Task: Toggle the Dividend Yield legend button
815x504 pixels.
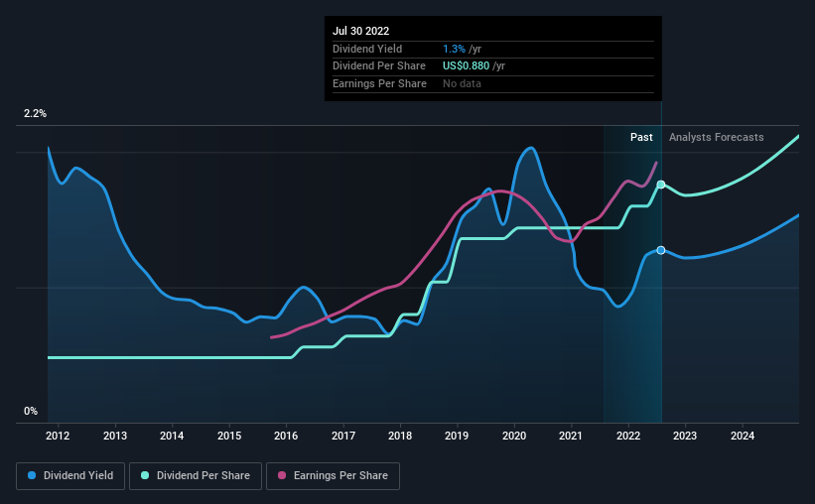Action: click(x=70, y=476)
